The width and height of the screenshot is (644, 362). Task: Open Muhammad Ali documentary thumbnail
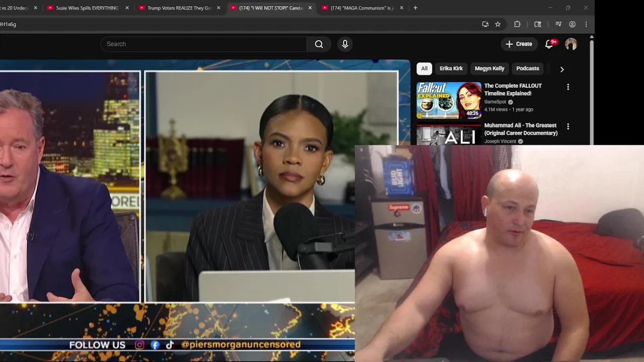tap(449, 134)
